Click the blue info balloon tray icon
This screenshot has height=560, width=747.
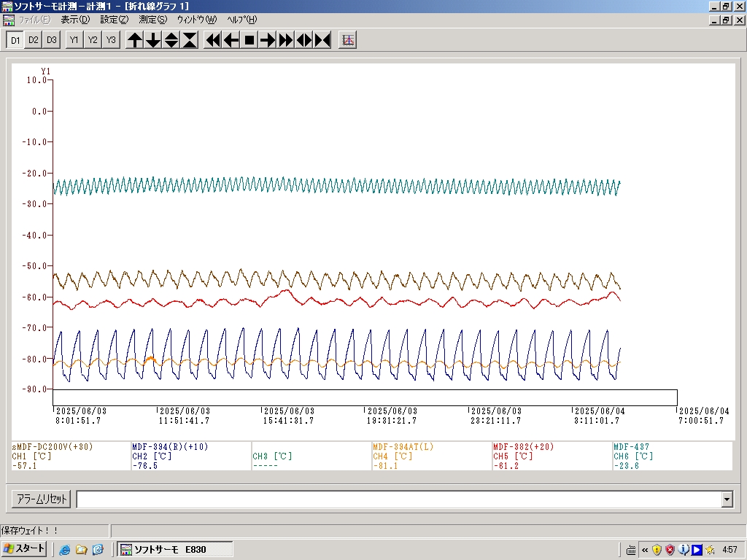coord(684,550)
